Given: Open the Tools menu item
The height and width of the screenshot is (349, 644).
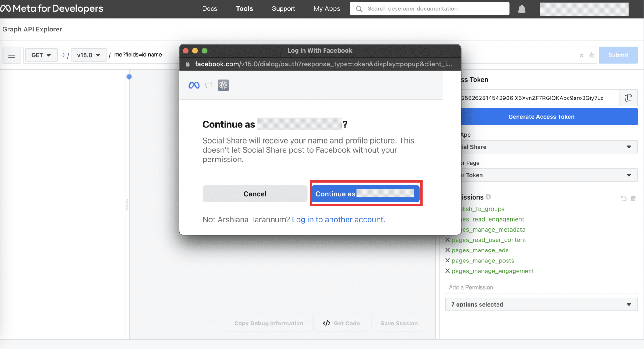Looking at the screenshot, I should click(244, 8).
